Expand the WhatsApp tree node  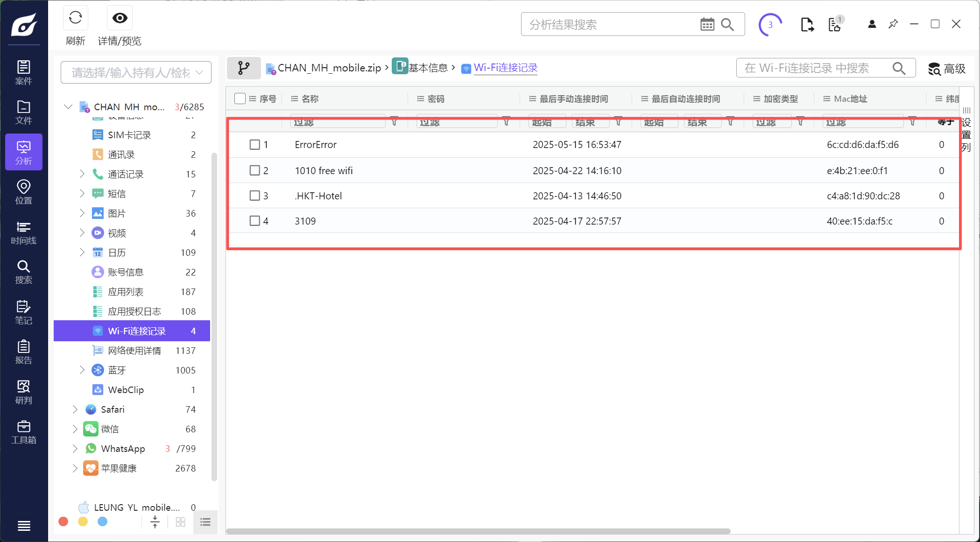point(75,449)
